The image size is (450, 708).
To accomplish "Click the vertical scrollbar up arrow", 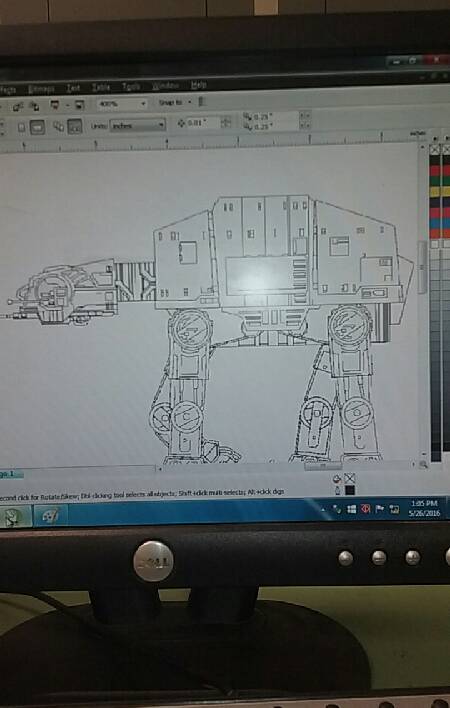I will 423,147.
